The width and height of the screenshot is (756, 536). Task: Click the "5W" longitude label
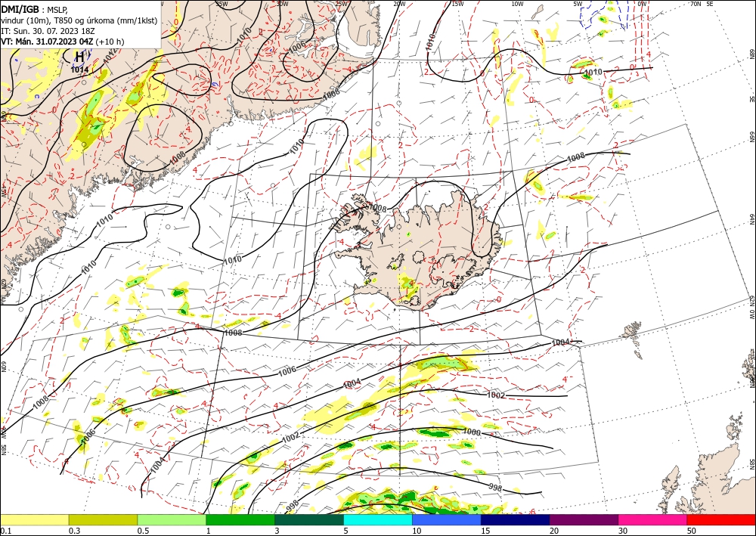578,4
